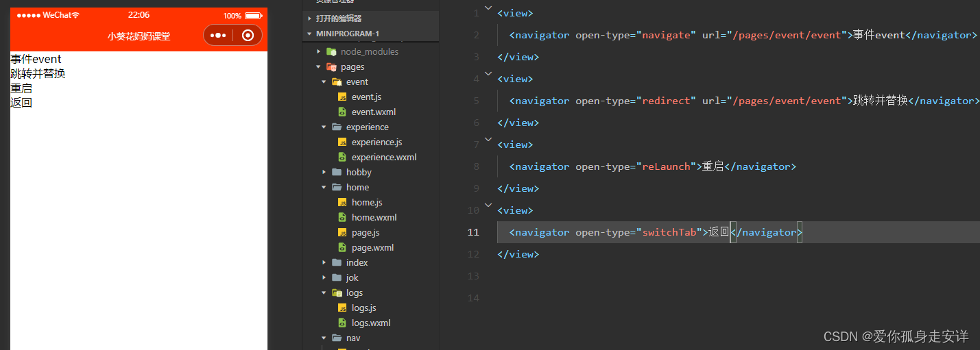
Task: Click the "switchTab" value on line 11
Action: (670, 232)
